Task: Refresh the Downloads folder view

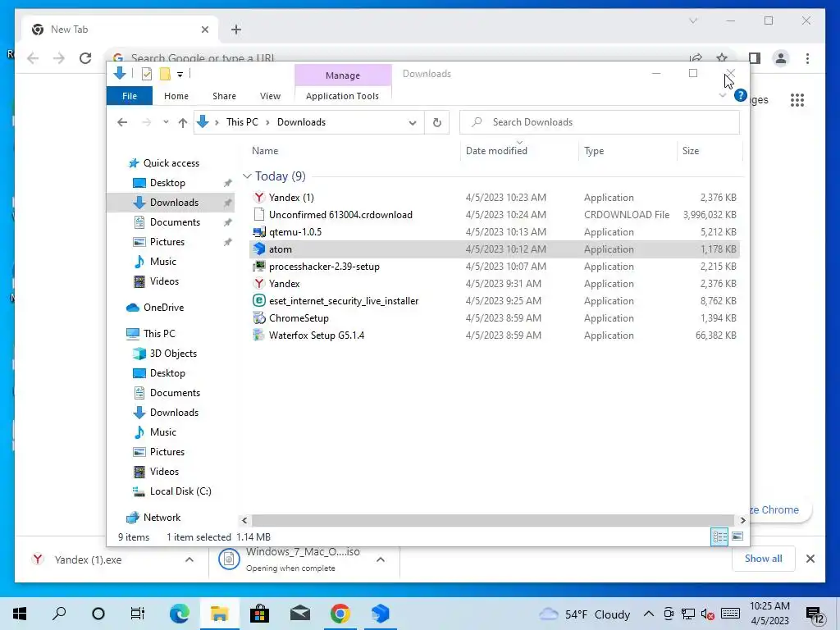Action: [437, 122]
